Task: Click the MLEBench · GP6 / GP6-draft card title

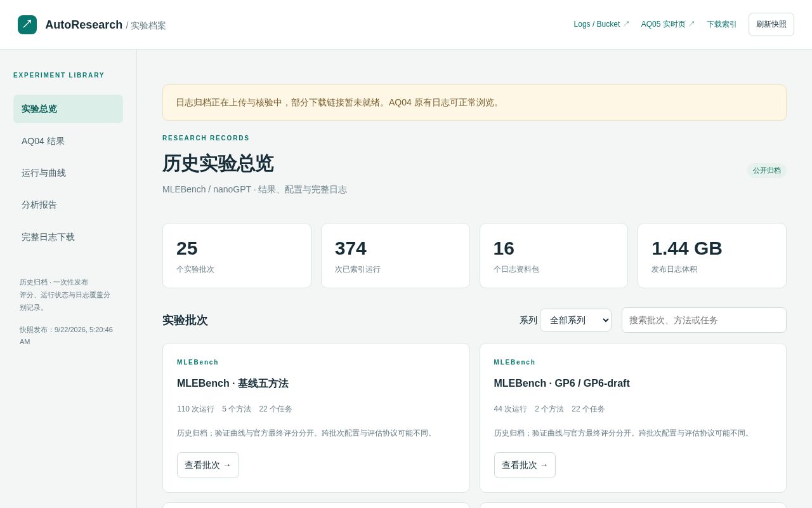Action: coord(562,384)
